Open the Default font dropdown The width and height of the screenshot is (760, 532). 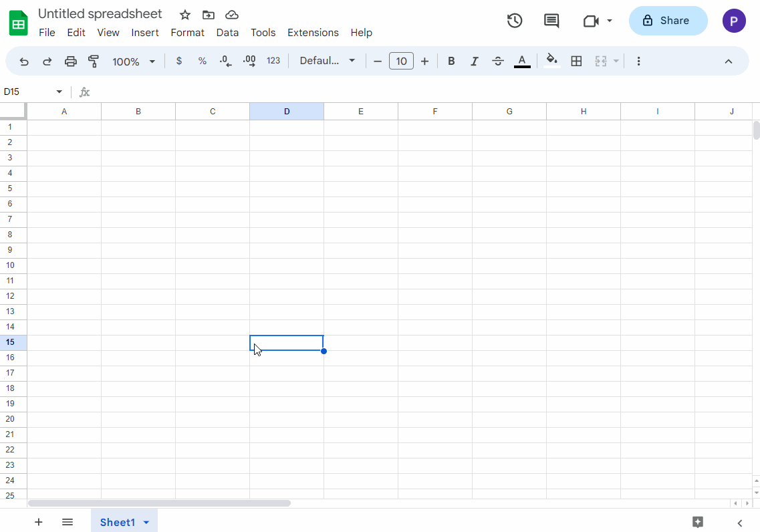pyautogui.click(x=327, y=61)
